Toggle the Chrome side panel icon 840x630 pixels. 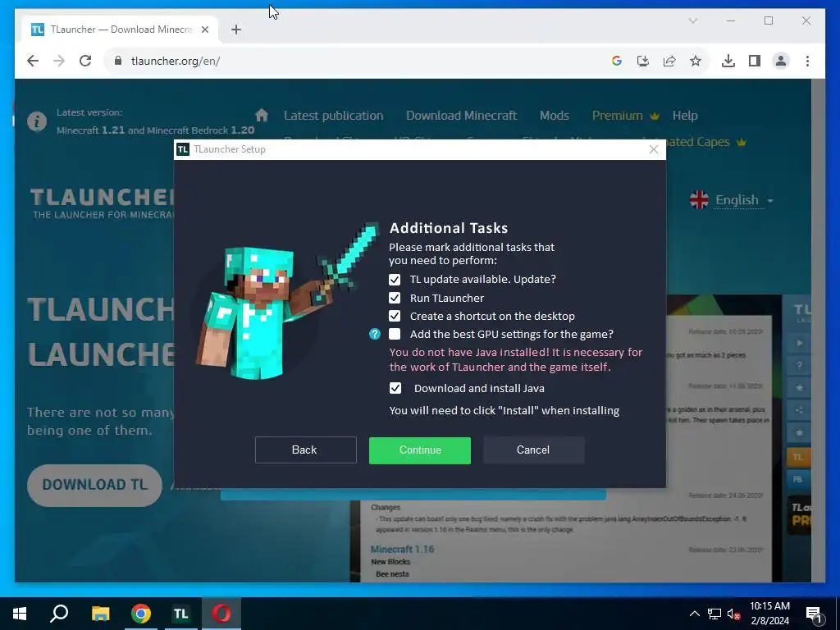755,61
